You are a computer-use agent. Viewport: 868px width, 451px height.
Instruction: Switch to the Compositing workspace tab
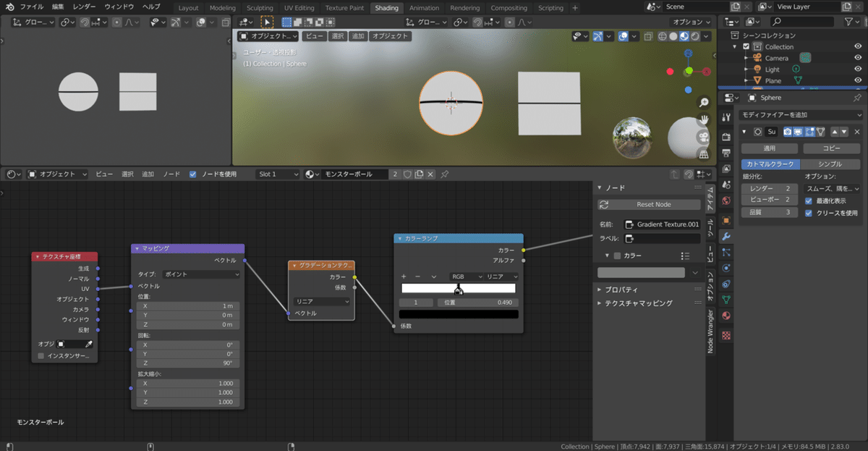509,8
